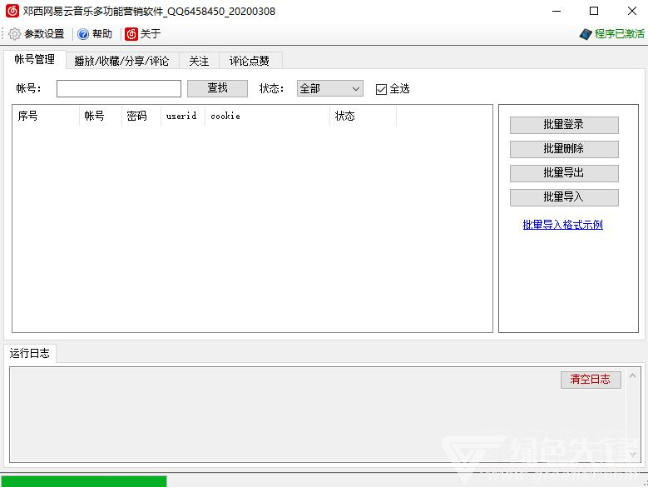The height and width of the screenshot is (489, 649).
Task: Click the 程序已激活 status text
Action: pyautogui.click(x=620, y=34)
